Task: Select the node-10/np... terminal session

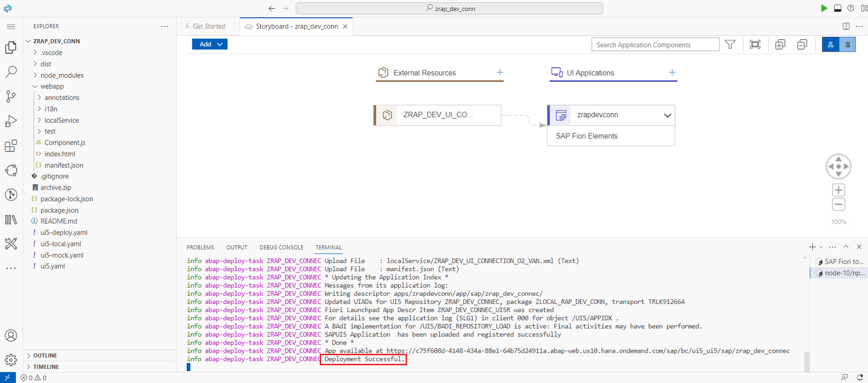Action: pyautogui.click(x=839, y=273)
